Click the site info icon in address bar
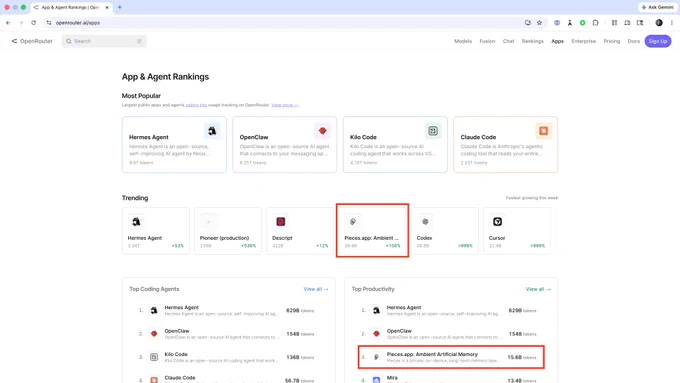The image size is (680, 383). [x=49, y=23]
